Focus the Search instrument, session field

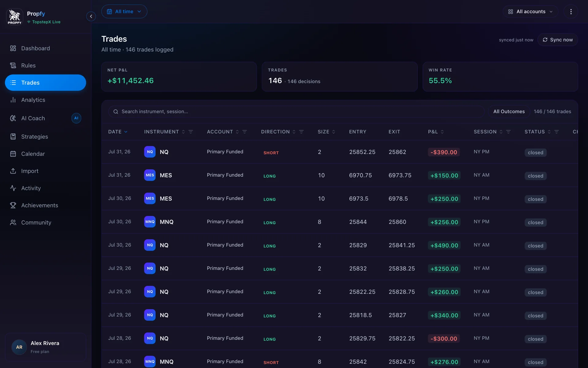tap(296, 112)
